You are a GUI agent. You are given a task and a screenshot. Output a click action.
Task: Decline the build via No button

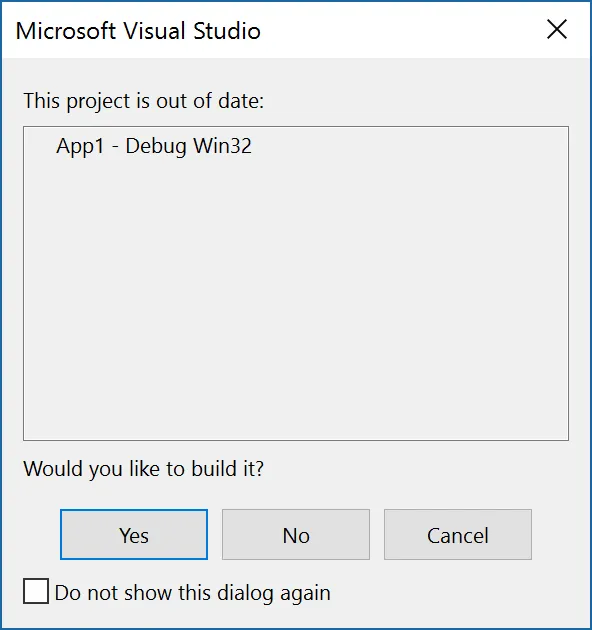[x=296, y=534]
